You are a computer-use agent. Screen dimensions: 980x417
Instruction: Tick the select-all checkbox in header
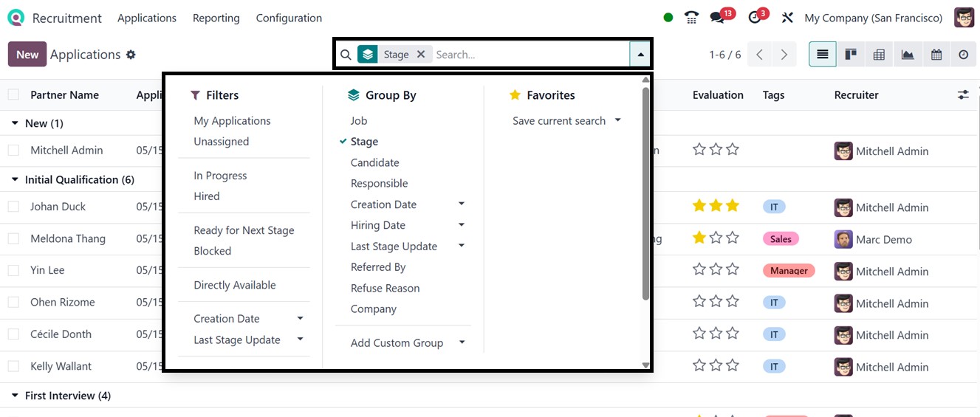pyautogui.click(x=13, y=94)
